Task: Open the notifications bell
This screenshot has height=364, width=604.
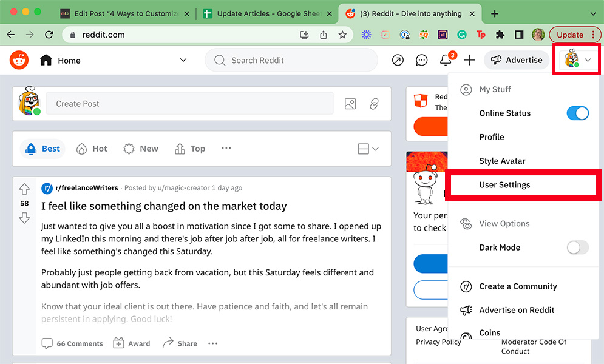Action: tap(446, 60)
